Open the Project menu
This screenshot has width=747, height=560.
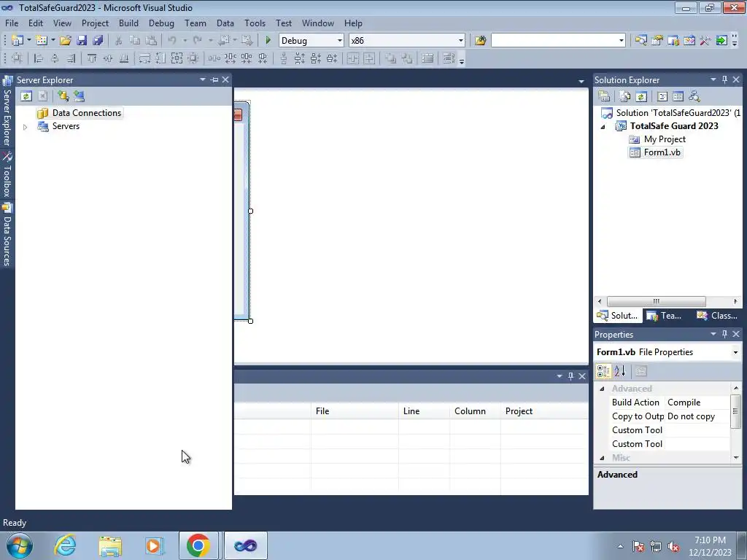pyautogui.click(x=95, y=23)
